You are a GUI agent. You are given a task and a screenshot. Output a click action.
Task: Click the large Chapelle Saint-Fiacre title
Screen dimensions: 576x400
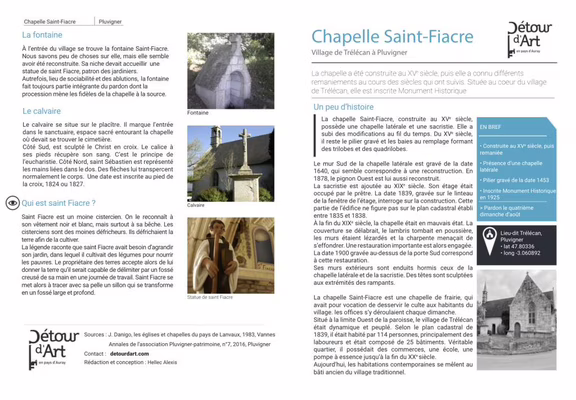pos(392,36)
